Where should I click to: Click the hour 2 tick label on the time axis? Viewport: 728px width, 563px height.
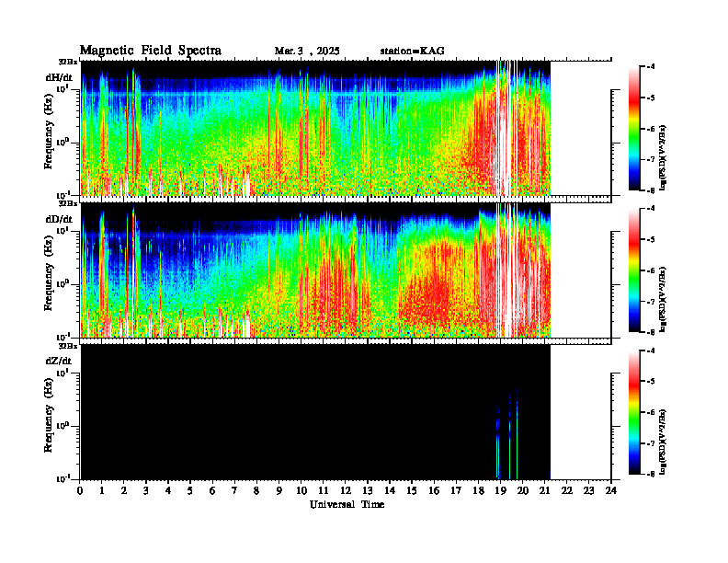(x=124, y=490)
